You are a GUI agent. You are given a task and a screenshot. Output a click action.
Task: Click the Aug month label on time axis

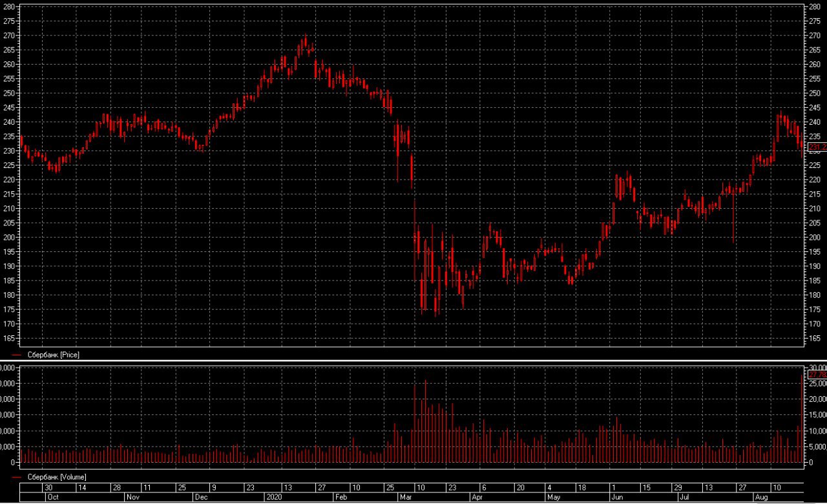coord(762,498)
